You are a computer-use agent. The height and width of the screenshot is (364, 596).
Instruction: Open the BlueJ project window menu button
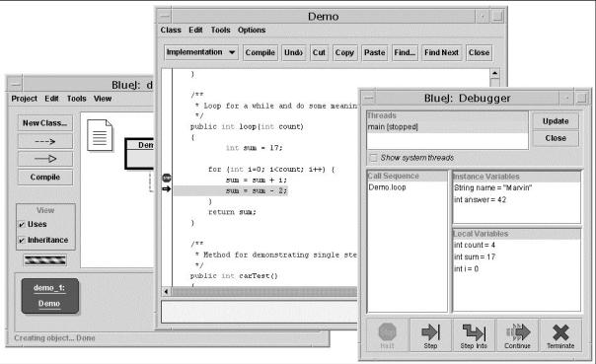15,85
